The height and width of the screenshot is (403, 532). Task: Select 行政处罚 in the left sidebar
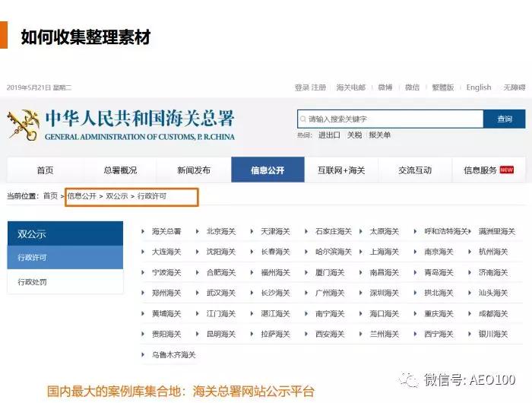65,282
